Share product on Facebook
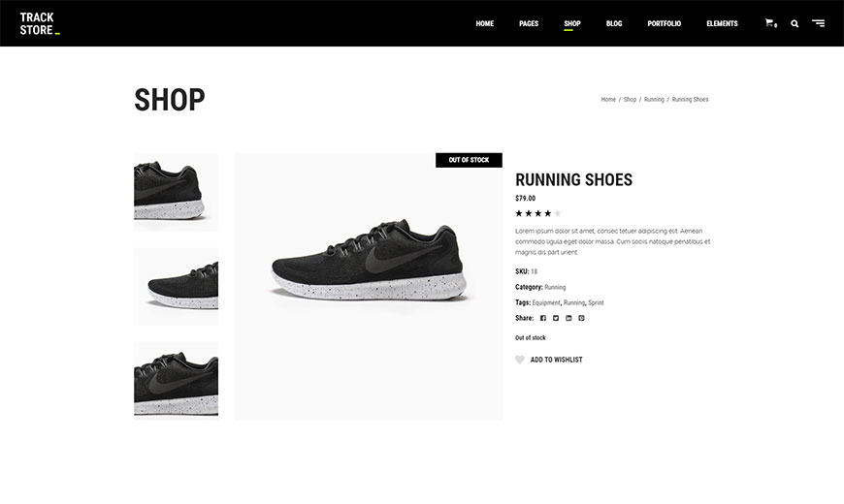Viewport: 844px width, 504px height. pyautogui.click(x=543, y=319)
